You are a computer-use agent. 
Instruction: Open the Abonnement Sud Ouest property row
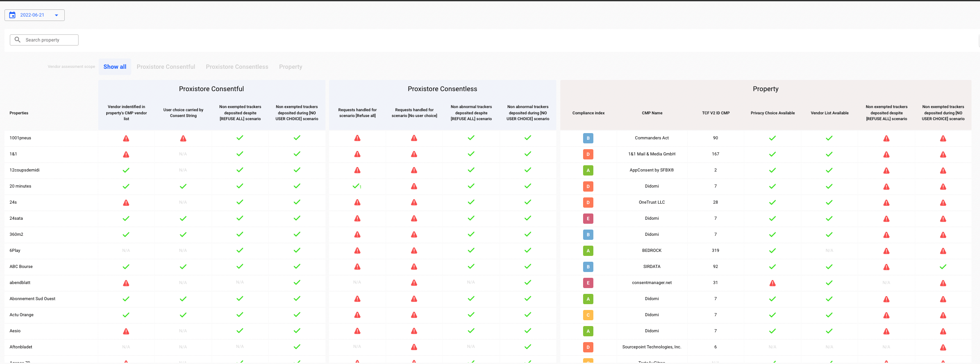pyautogui.click(x=33, y=299)
